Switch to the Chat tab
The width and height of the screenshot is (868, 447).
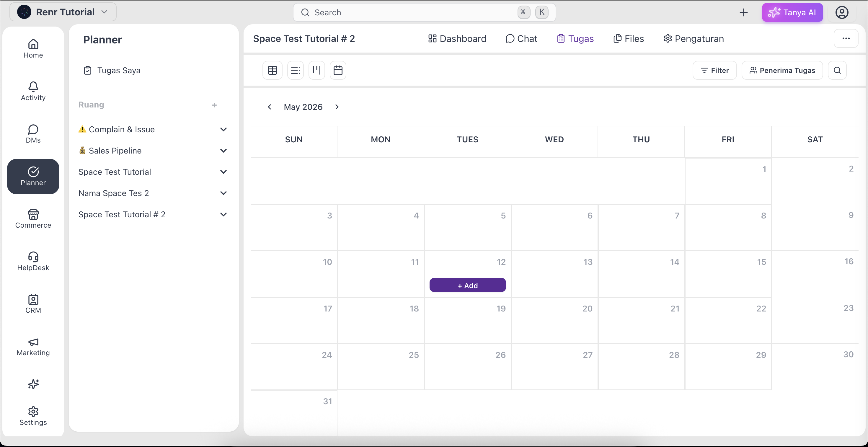pyautogui.click(x=521, y=39)
